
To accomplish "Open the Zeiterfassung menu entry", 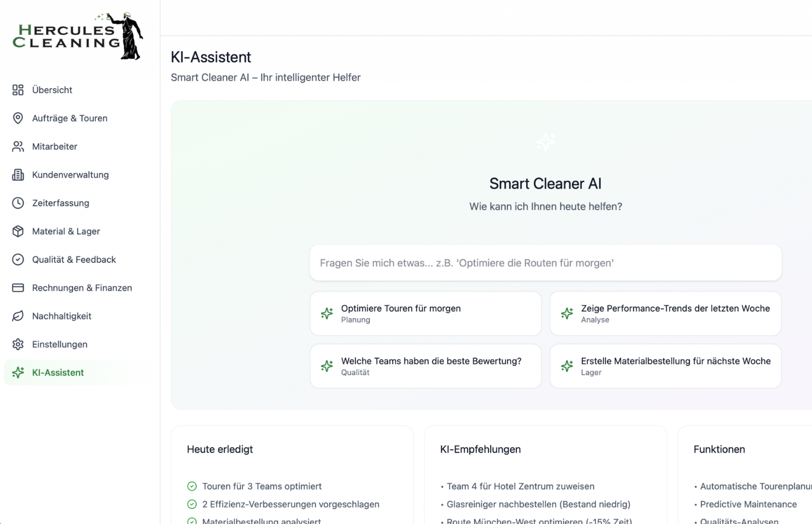I will pos(60,203).
